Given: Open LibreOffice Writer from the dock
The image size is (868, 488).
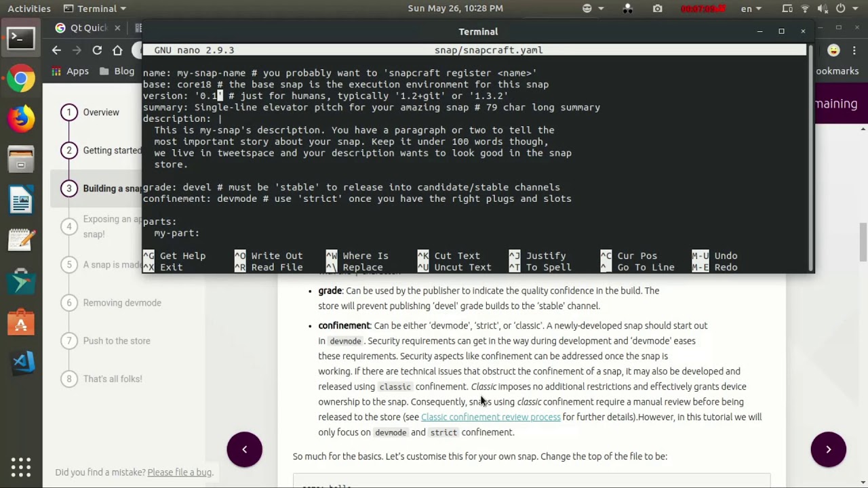Looking at the screenshot, I should (21, 201).
